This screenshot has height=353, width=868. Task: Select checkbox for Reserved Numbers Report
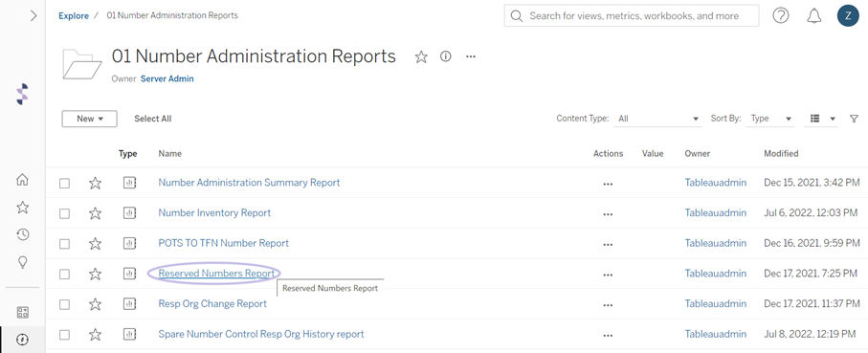tap(65, 274)
